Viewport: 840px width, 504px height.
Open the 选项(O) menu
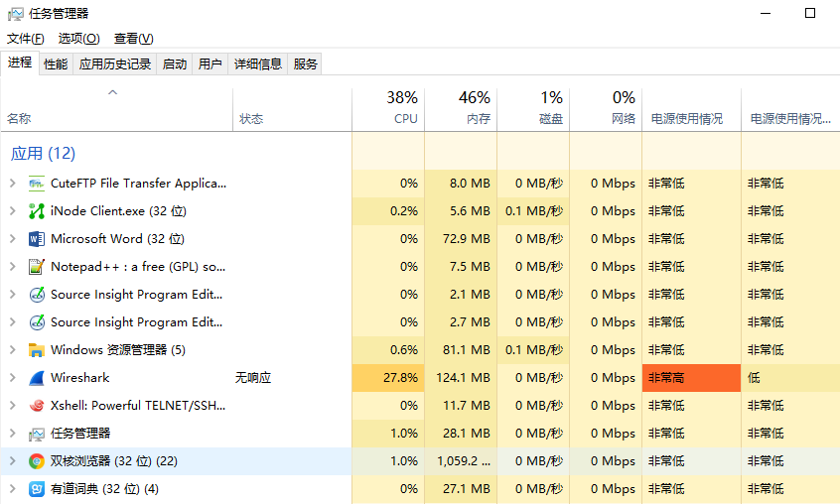[78, 39]
